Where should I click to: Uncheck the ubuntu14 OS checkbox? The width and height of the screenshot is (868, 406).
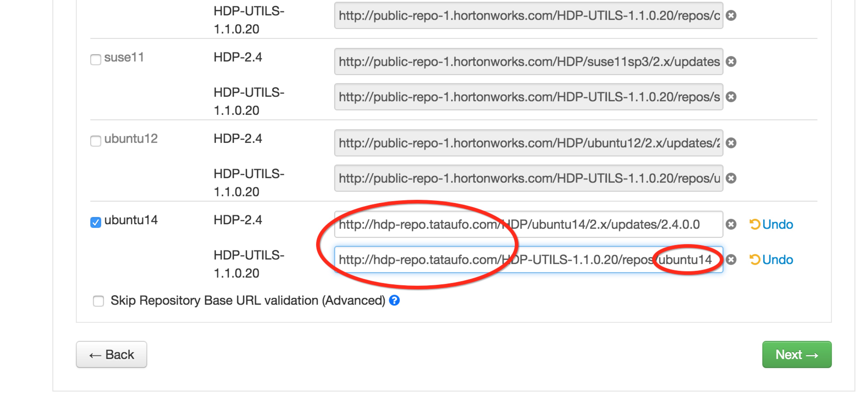[x=96, y=223]
